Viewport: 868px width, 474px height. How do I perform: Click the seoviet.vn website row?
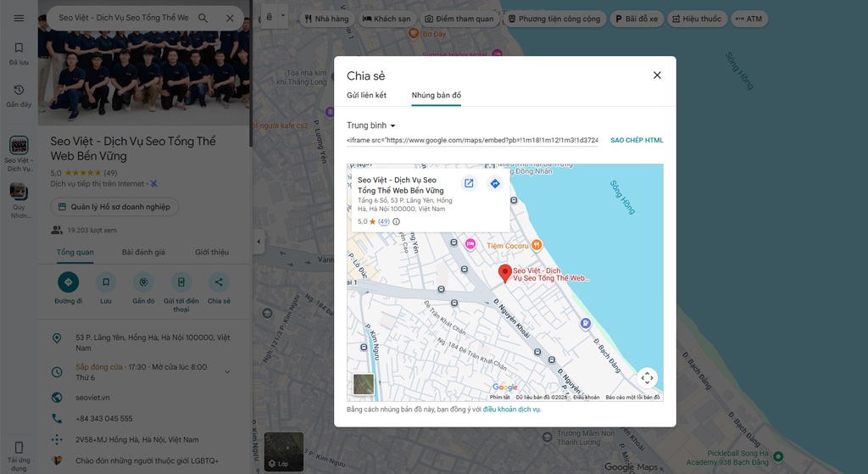[144, 398]
